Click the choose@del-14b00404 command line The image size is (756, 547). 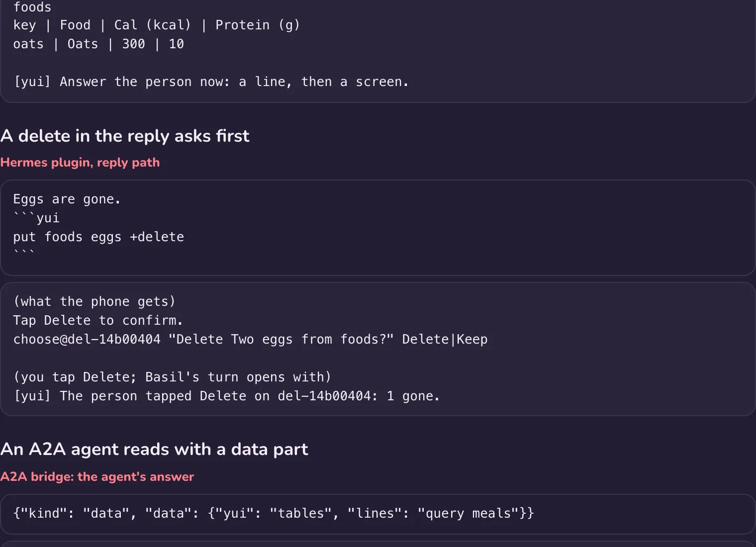pos(250,339)
